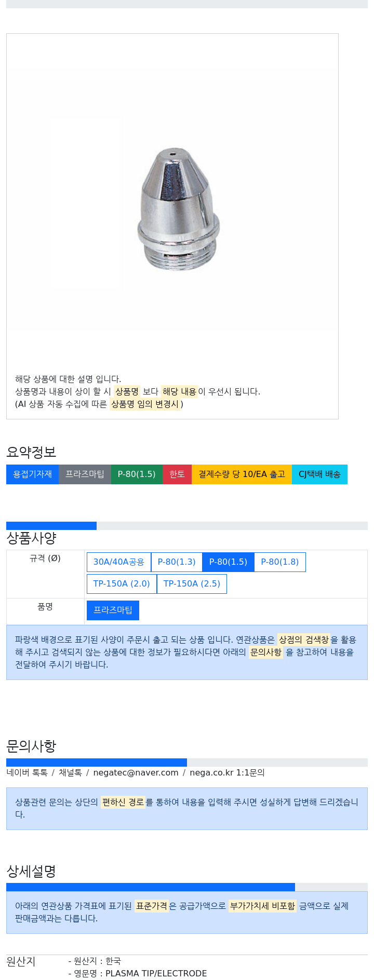The image size is (374, 980).
Task: Select the P-80(1.3) spec option
Action: pos(177,562)
